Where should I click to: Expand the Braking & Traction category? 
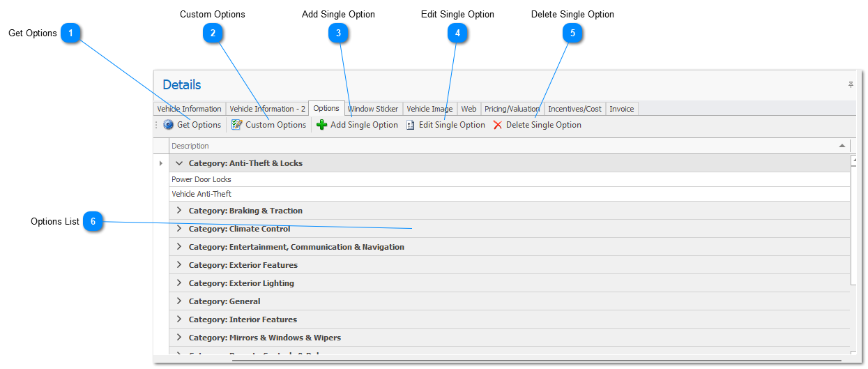(x=178, y=211)
